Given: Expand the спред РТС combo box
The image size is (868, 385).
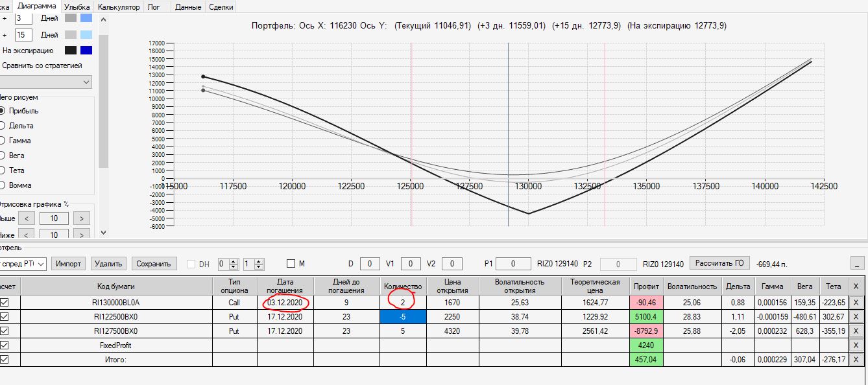Looking at the screenshot, I should pos(23,264).
